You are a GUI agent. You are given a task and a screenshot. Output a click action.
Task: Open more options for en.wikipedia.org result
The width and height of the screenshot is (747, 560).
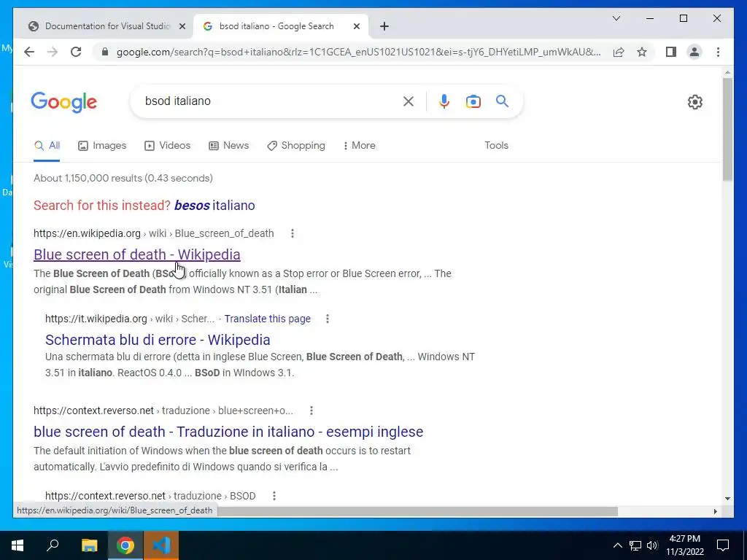[293, 233]
